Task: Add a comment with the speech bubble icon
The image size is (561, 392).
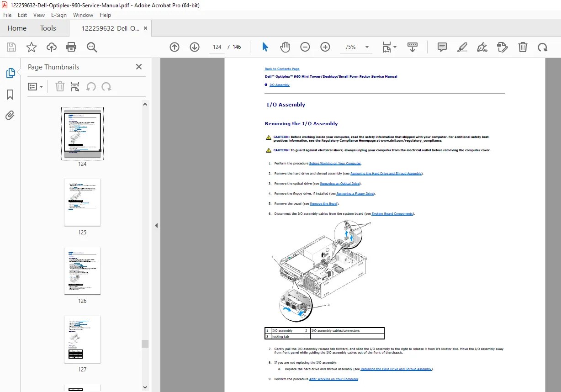Action: tap(442, 47)
